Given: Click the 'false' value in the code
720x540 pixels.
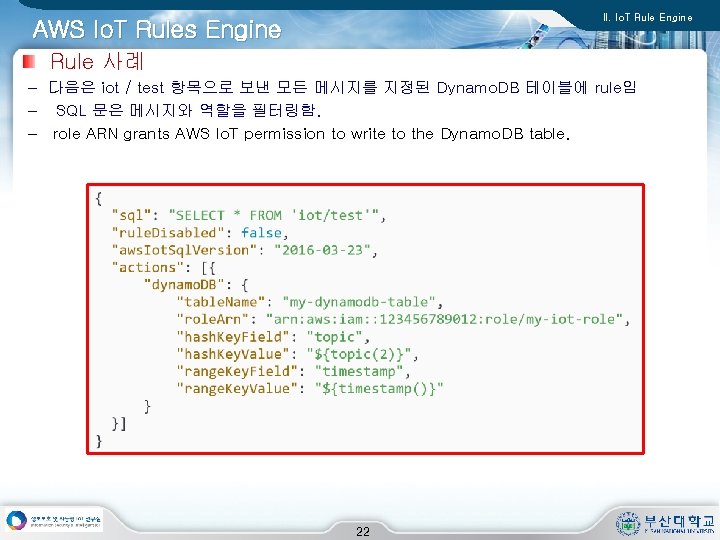Looking at the screenshot, I should (x=261, y=233).
